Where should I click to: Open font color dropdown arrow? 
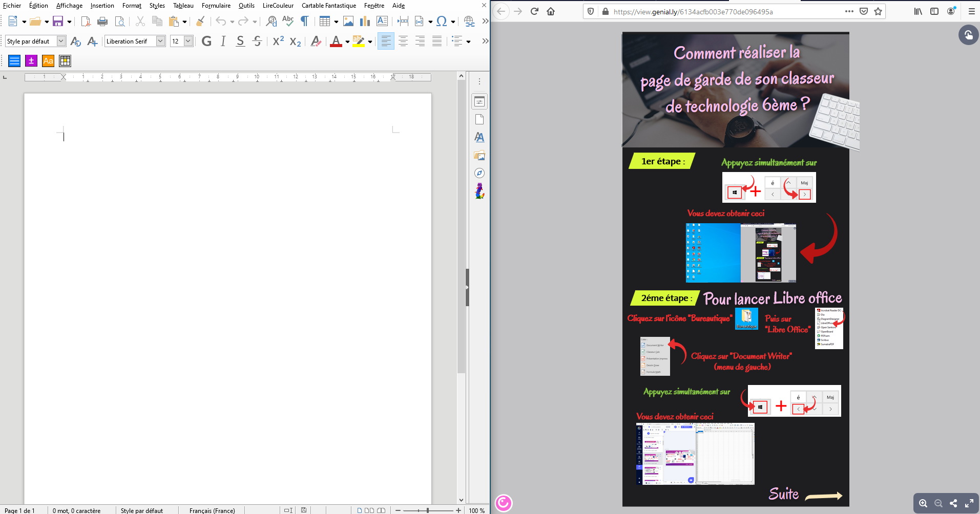pos(347,42)
